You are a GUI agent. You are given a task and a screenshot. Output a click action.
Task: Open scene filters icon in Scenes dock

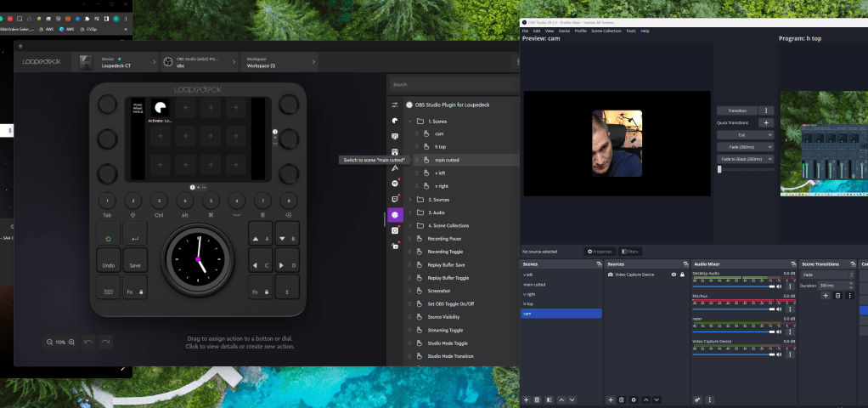(x=550, y=399)
